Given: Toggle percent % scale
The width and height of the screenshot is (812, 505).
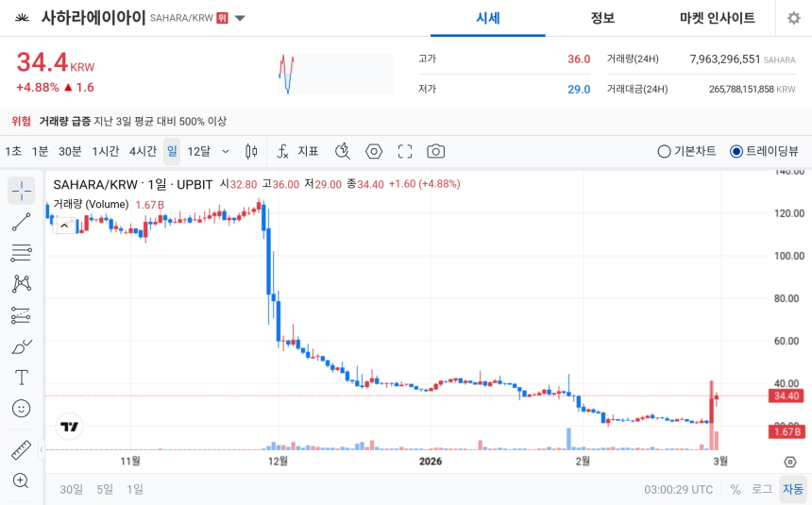Looking at the screenshot, I should pyautogui.click(x=736, y=490).
